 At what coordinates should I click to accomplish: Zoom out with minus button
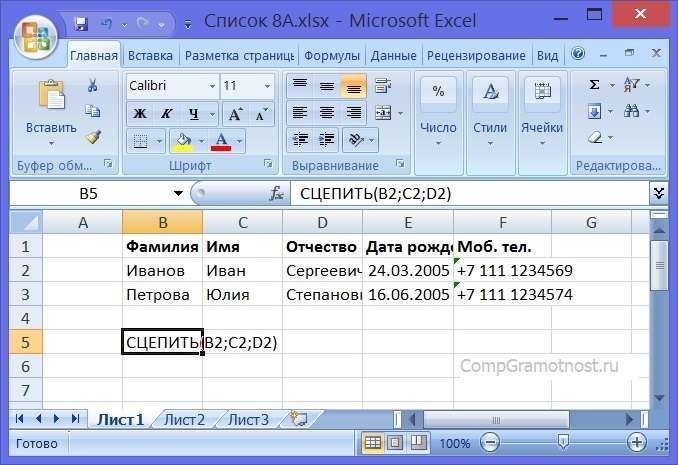(x=490, y=443)
